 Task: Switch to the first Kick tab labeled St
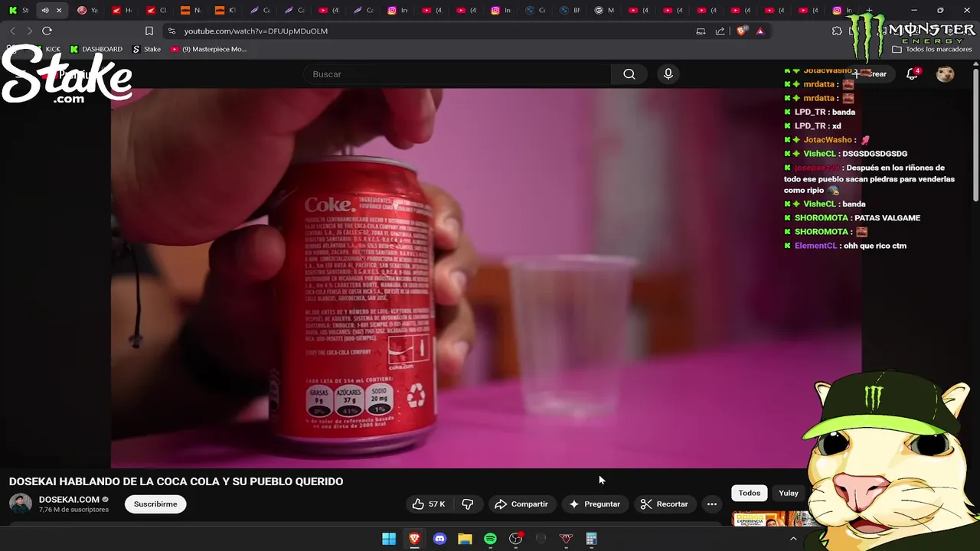coord(18,11)
